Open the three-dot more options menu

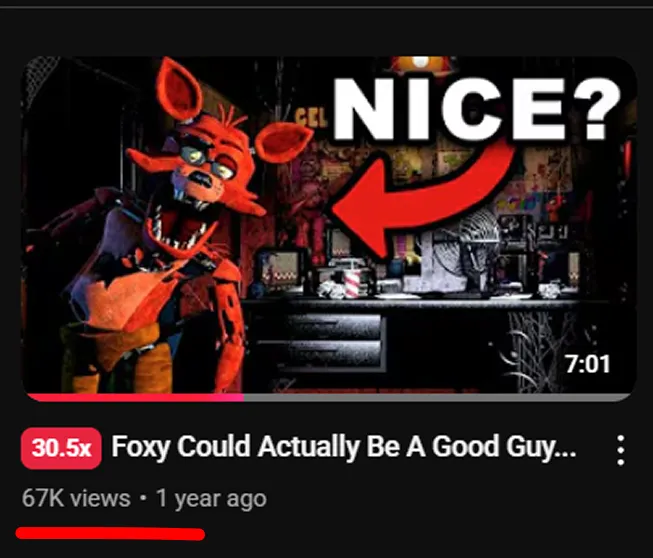621,450
